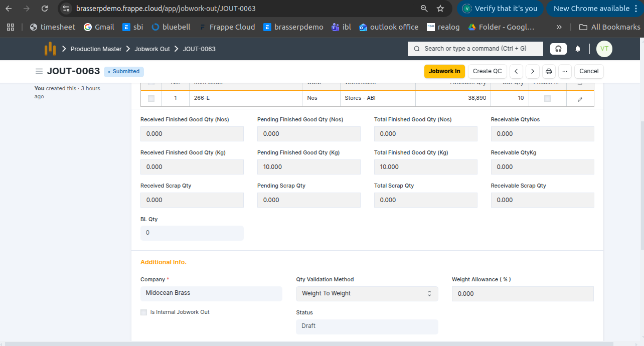
Task: Toggle the sidebar hamburger menu
Action: tap(39, 71)
